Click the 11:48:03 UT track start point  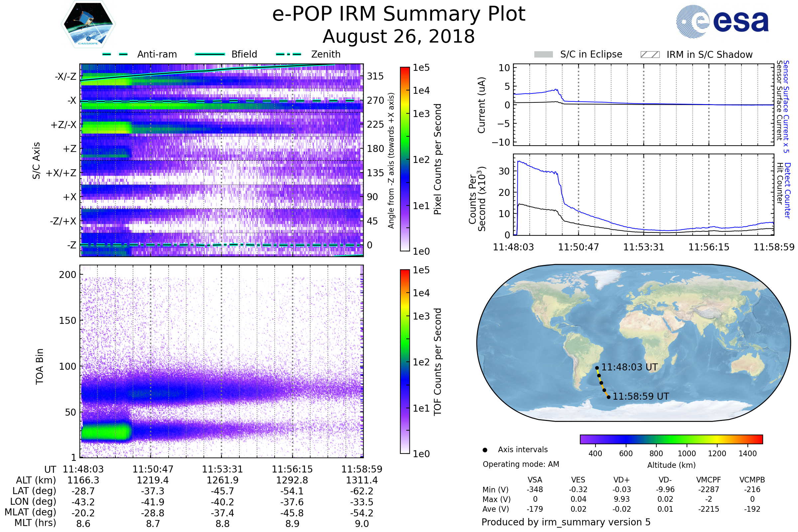pos(597,368)
